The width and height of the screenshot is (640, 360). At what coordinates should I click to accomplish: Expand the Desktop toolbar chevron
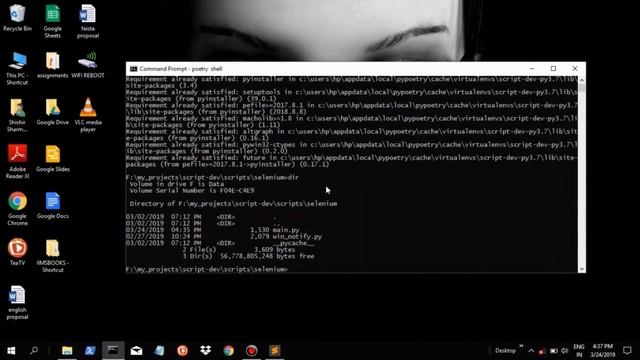521,346
